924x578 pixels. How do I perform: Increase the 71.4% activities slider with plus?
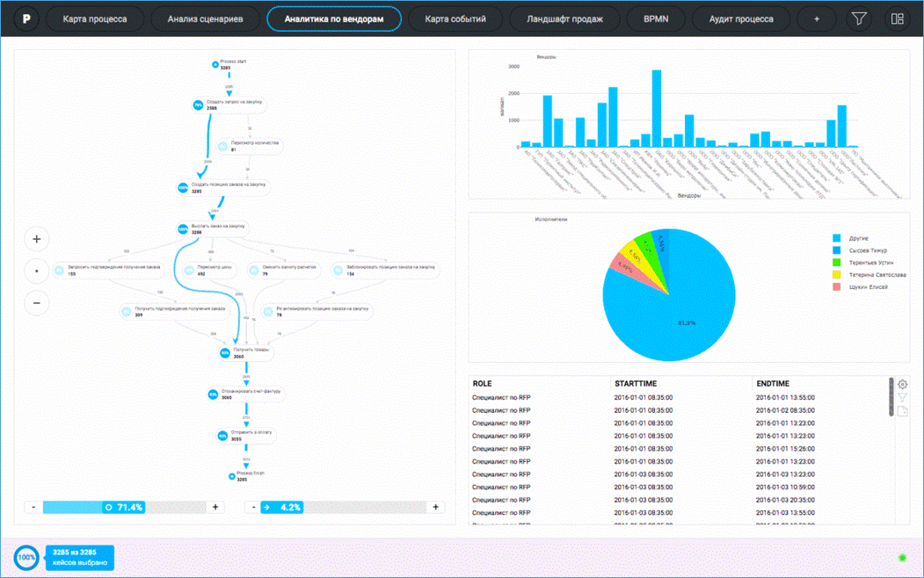pos(215,507)
